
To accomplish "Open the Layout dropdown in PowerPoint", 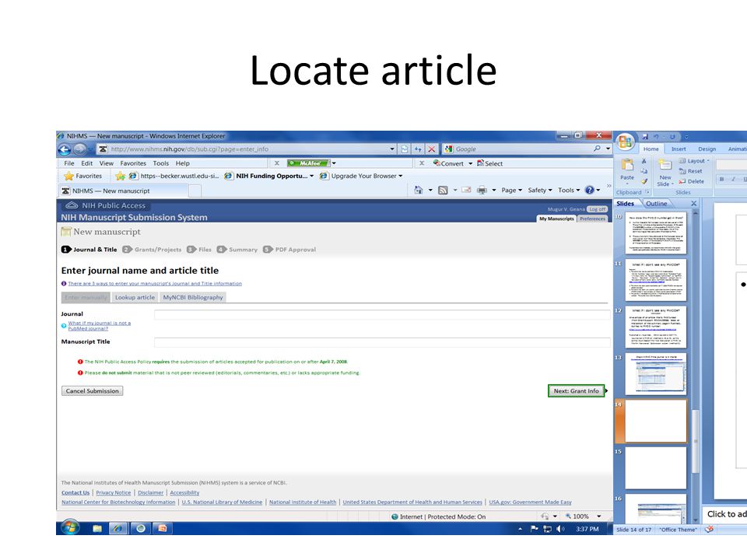I will (694, 161).
